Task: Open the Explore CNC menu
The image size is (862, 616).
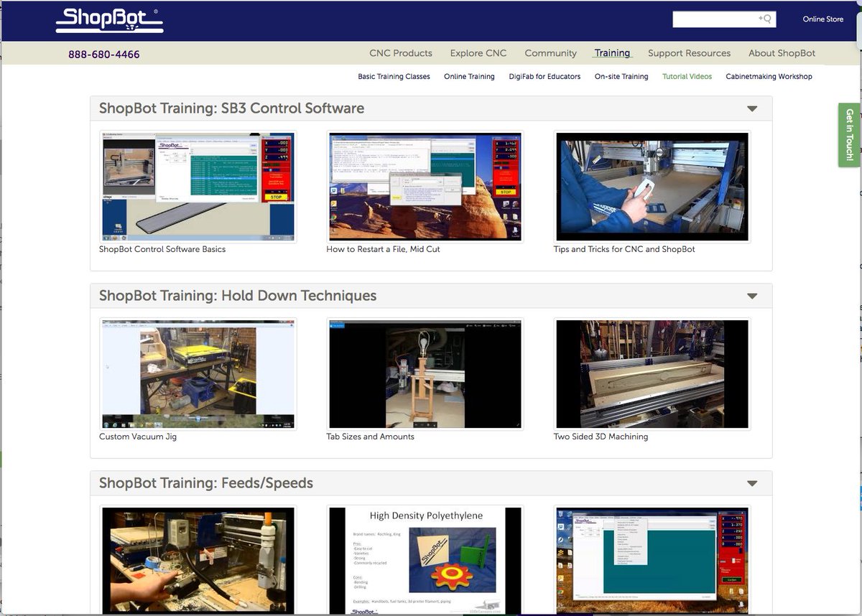Action: click(x=478, y=53)
